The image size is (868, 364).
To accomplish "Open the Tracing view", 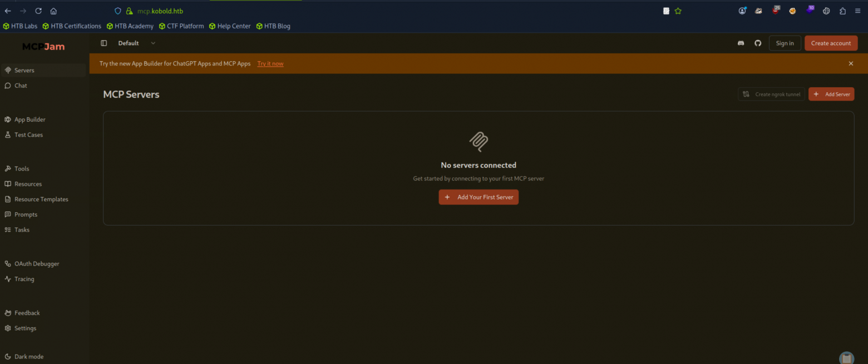I will coord(23,278).
